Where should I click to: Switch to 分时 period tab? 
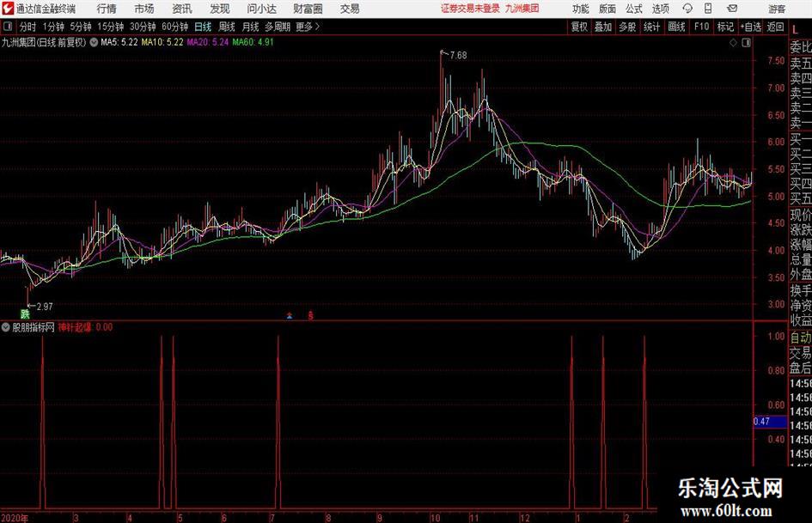coord(28,27)
